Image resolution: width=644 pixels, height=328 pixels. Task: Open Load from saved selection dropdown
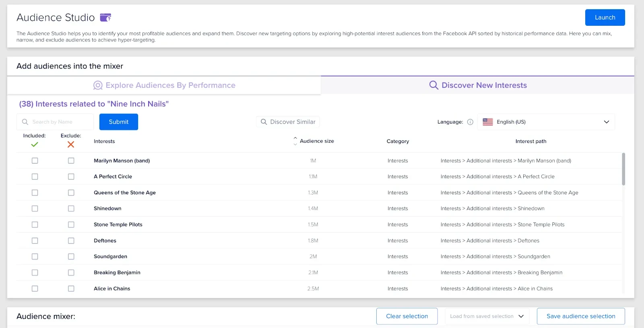(x=487, y=316)
